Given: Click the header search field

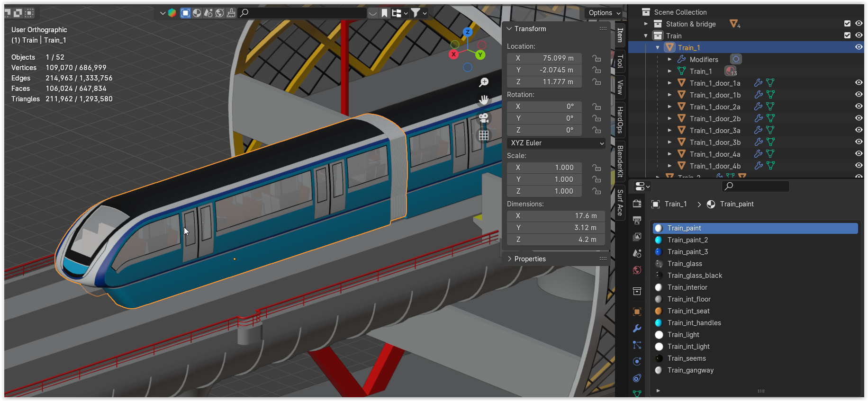Looking at the screenshot, I should click(x=302, y=13).
